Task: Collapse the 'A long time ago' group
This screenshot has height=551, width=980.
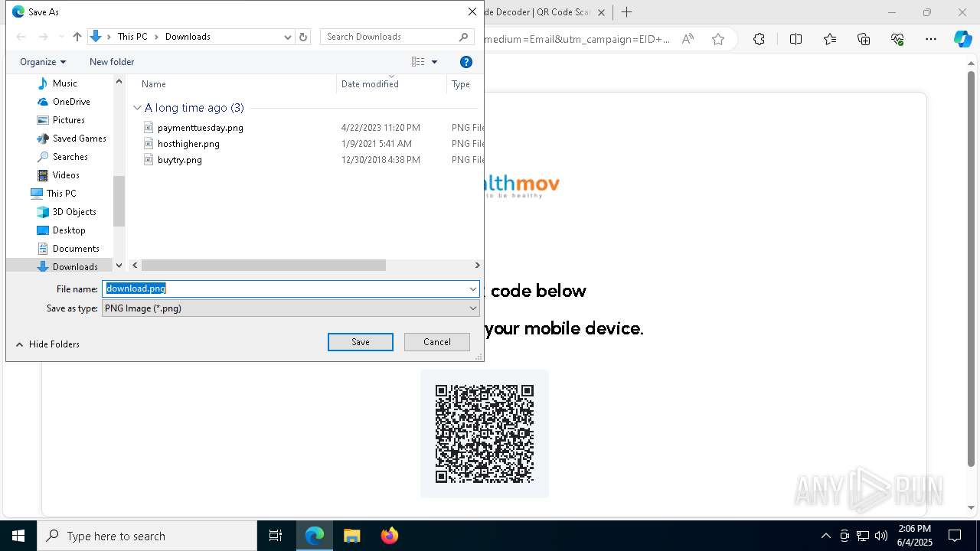Action: point(137,108)
